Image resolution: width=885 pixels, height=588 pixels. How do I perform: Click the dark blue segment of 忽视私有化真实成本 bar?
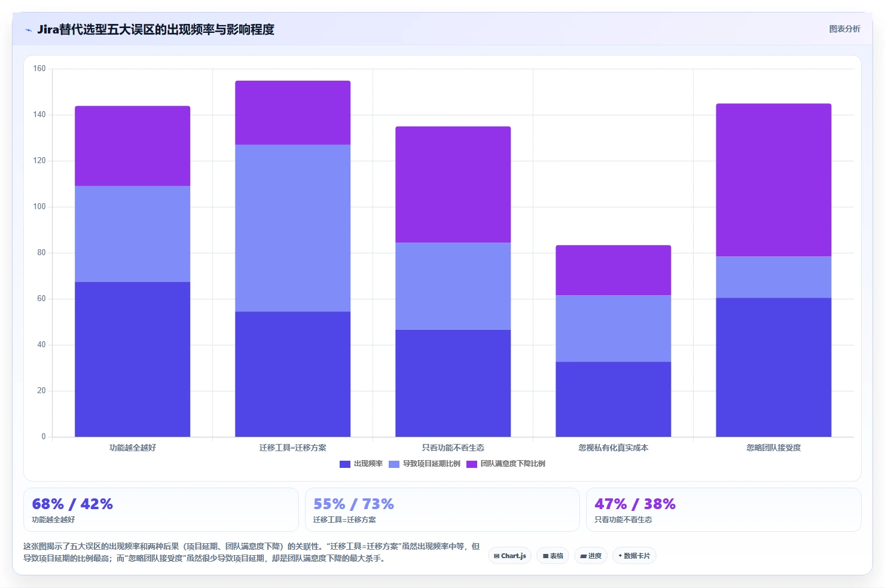click(614, 399)
